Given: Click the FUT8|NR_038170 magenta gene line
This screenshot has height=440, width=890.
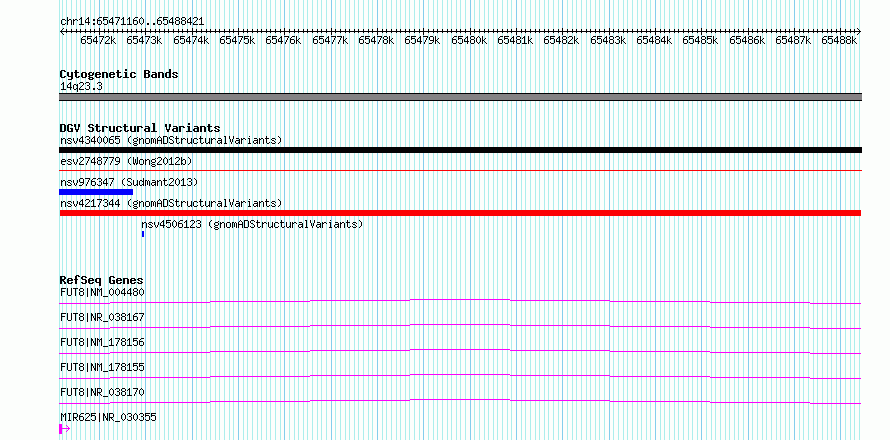Looking at the screenshot, I should point(460,401).
